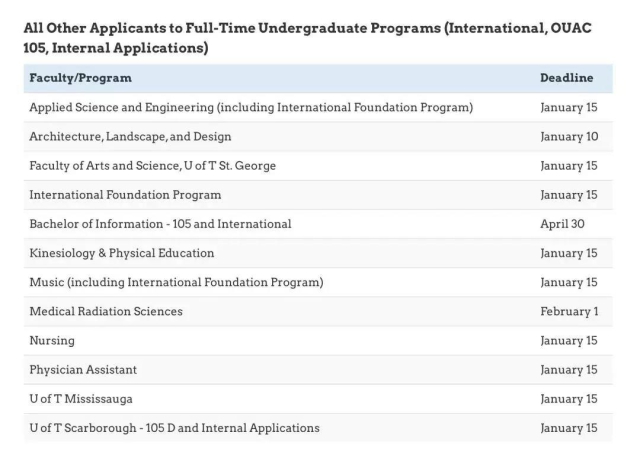Click 'Architecture, Landscape, and Design' program name
Screen dimensions: 640x455
point(130,136)
